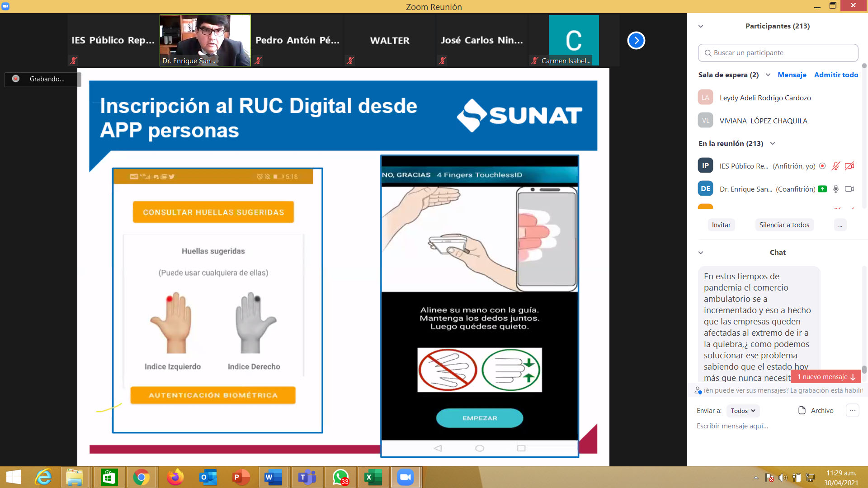868x488 pixels.
Task: Focus the Buscar un participante search field
Action: point(778,53)
